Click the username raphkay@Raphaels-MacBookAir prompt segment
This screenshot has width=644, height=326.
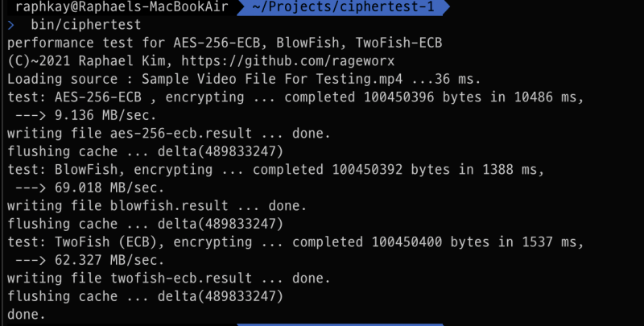(x=122, y=7)
